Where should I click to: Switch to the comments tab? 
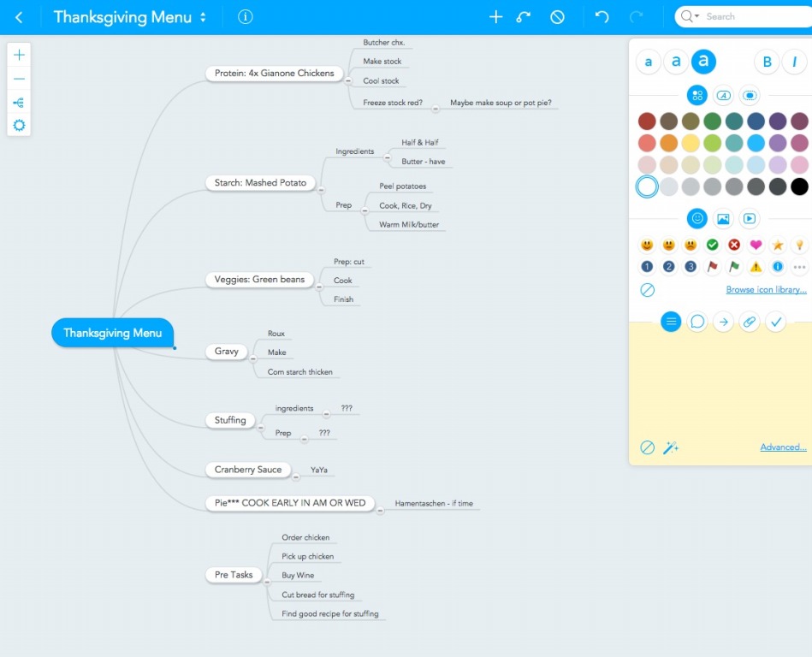point(697,322)
